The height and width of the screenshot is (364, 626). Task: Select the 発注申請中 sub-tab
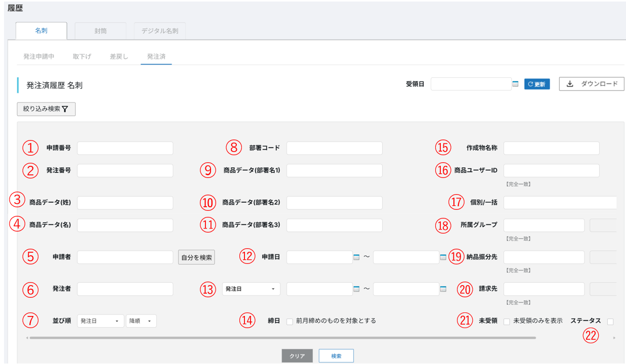point(39,57)
